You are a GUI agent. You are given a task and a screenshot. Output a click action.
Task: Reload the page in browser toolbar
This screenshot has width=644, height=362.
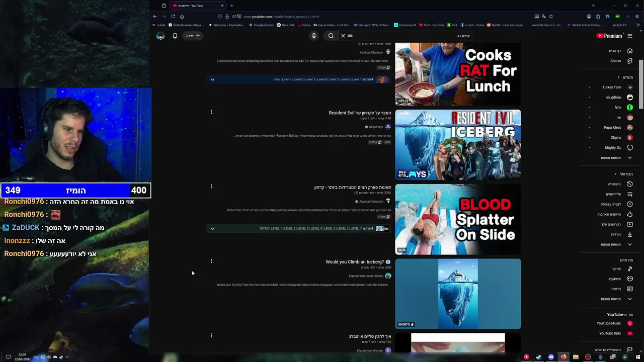pyautogui.click(x=173, y=16)
